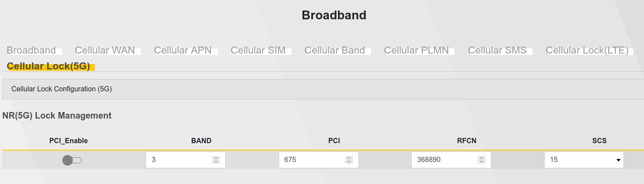Go to the Cellular APN tab
The height and width of the screenshot is (184, 644).
[x=183, y=50]
